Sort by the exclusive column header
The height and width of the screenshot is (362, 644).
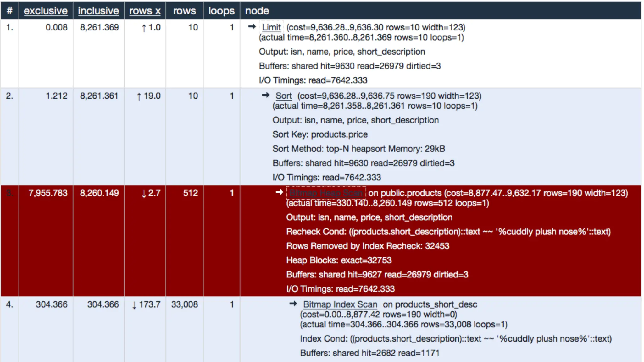point(46,11)
